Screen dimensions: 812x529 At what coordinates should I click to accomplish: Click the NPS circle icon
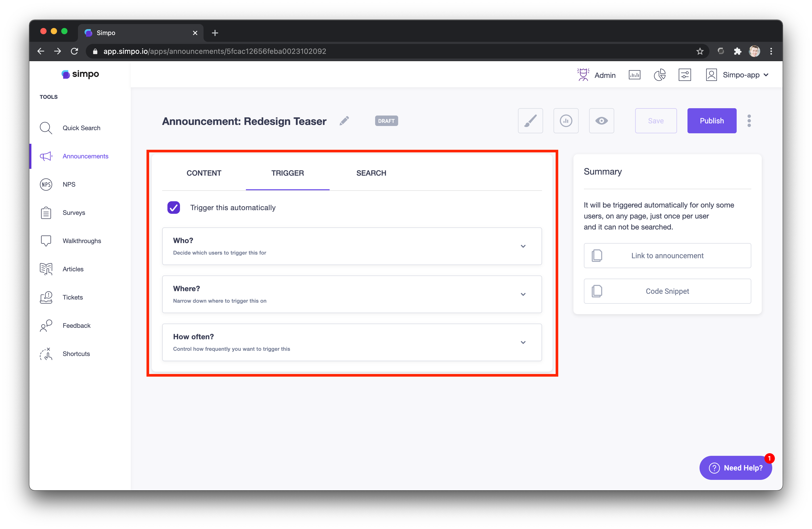(46, 185)
